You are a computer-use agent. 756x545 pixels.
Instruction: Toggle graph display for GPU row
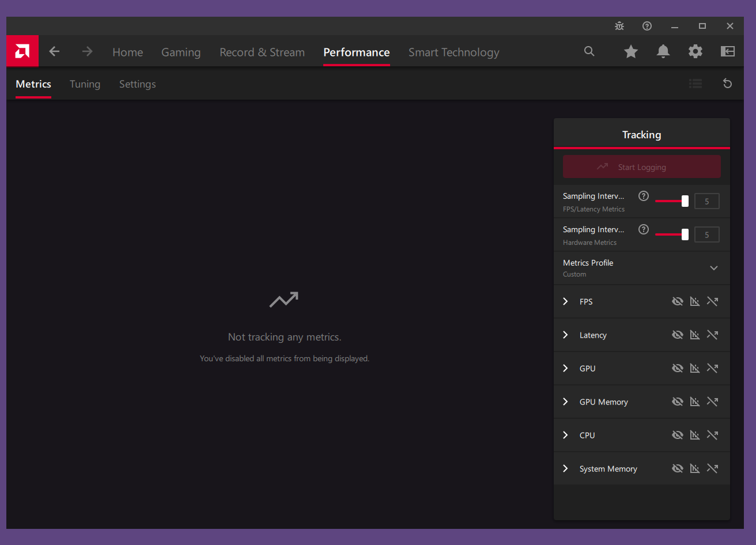pyautogui.click(x=695, y=368)
